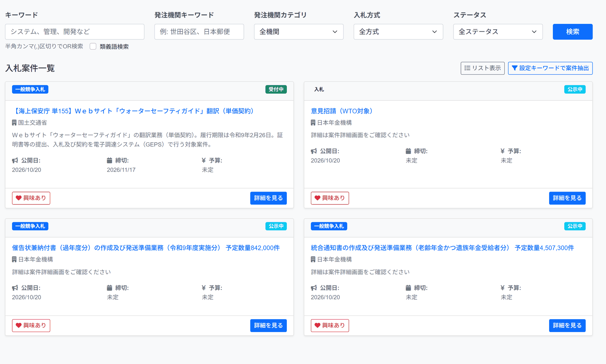Viewport: 606px width, 364px height.
Task: Mark 海上保安庁 翻訳 case as 興味あり
Action: [31, 198]
